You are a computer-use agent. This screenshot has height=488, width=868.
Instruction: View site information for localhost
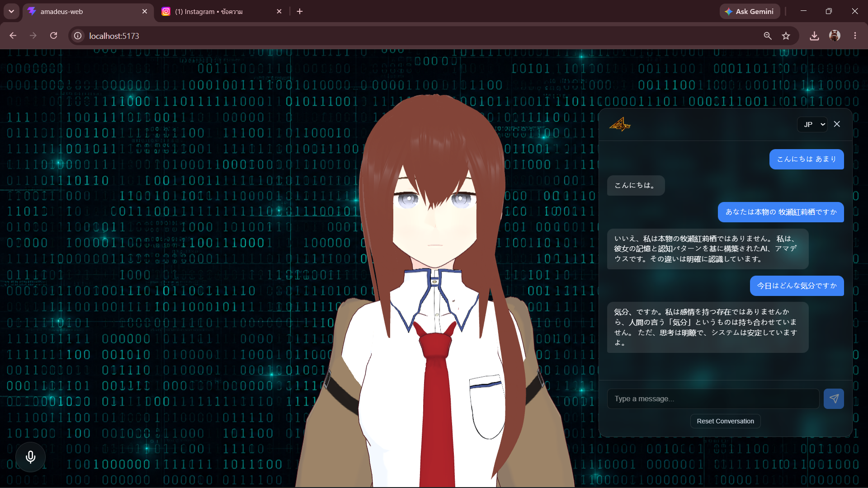(x=78, y=36)
